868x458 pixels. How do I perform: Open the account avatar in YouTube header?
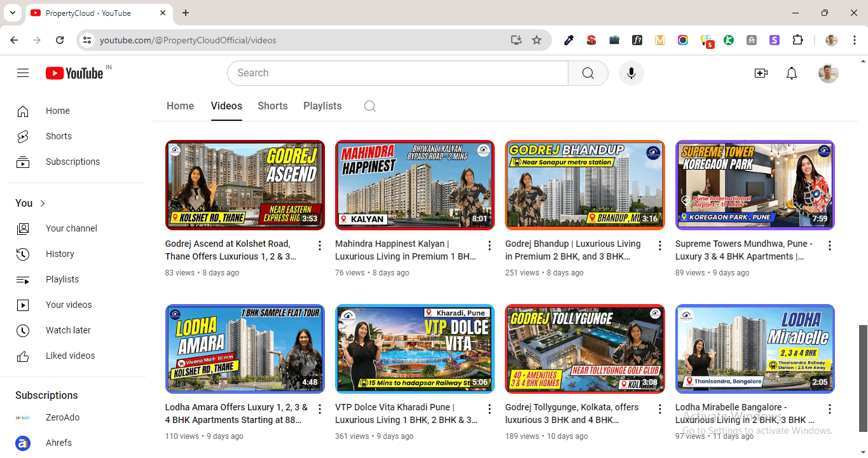pos(829,73)
